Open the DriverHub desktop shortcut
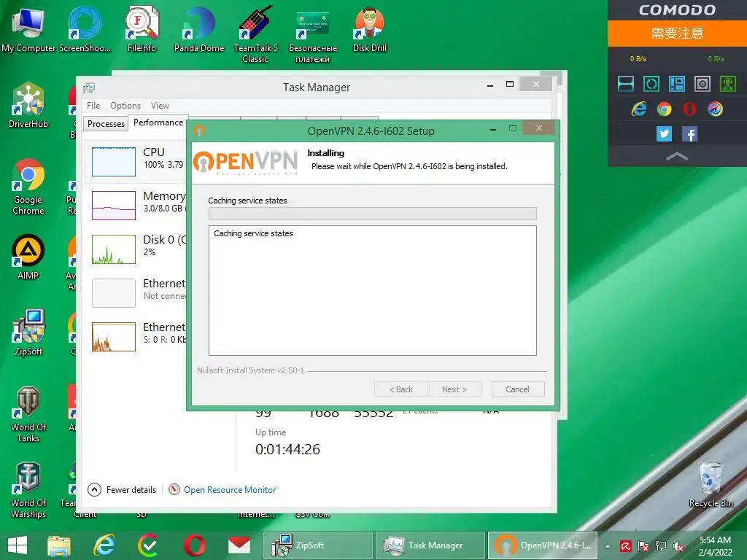Viewport: 747px width, 560px height. pyautogui.click(x=28, y=106)
